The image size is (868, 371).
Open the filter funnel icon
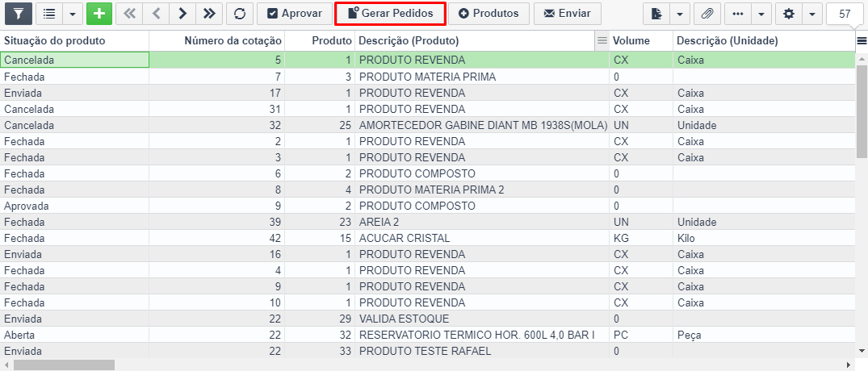click(19, 14)
